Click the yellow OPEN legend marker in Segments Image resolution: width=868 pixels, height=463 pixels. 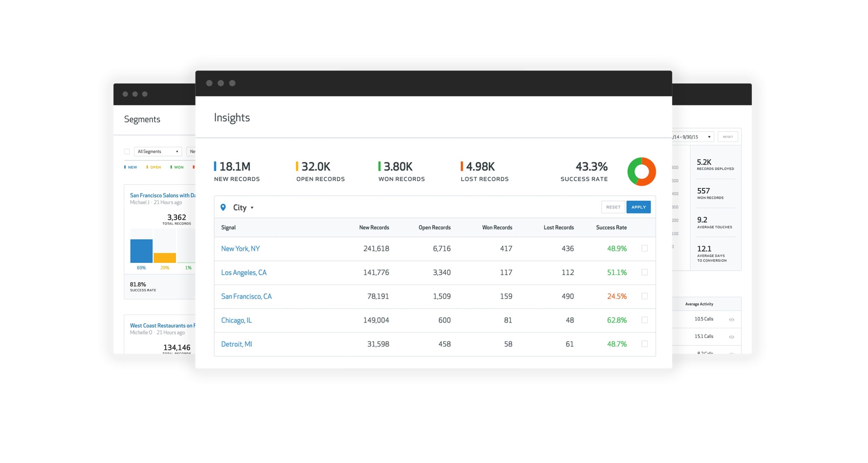pos(147,167)
